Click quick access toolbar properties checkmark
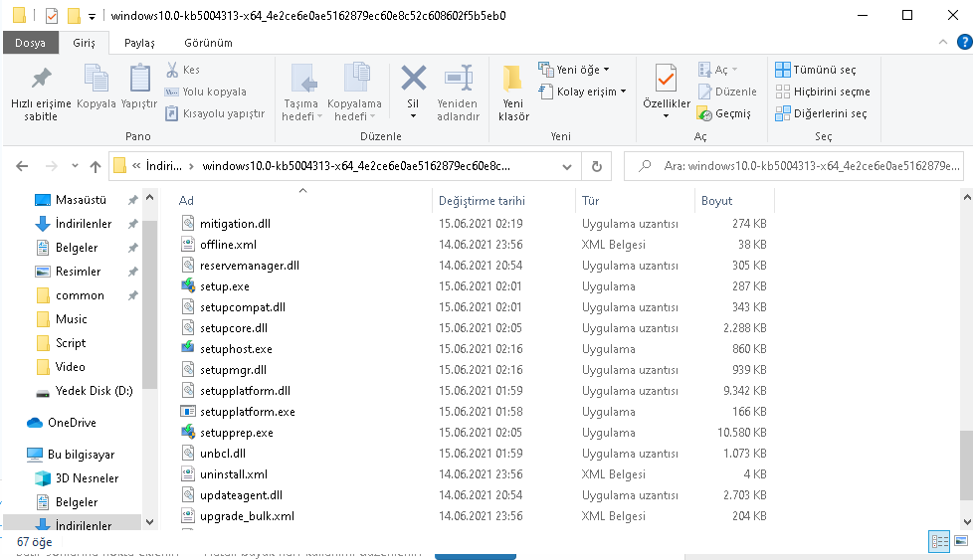This screenshot has width=973, height=560. click(x=52, y=16)
